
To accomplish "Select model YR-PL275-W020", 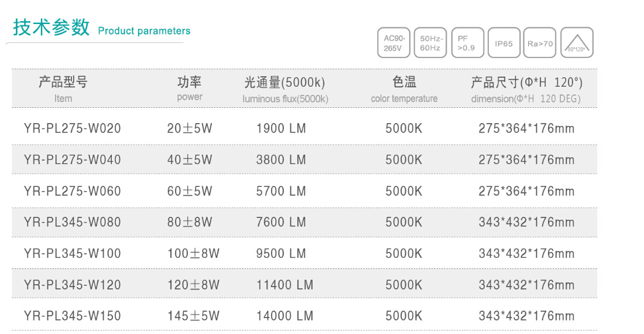I will 73,128.
